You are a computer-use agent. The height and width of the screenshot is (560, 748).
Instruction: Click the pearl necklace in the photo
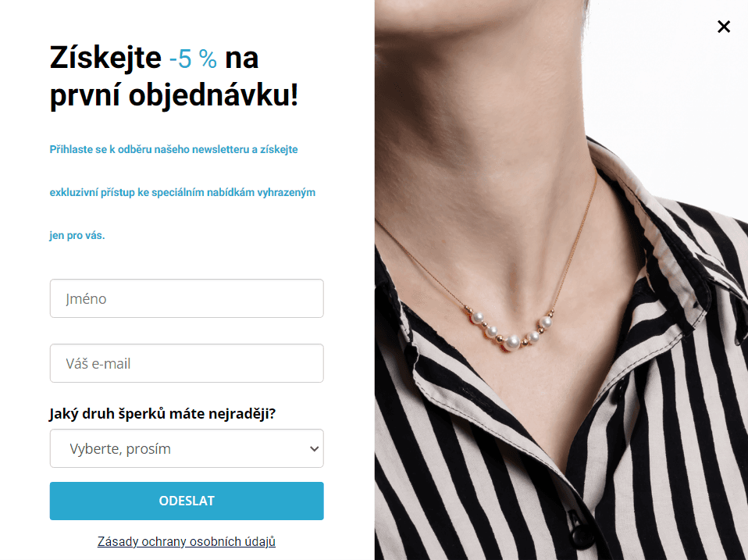click(510, 329)
